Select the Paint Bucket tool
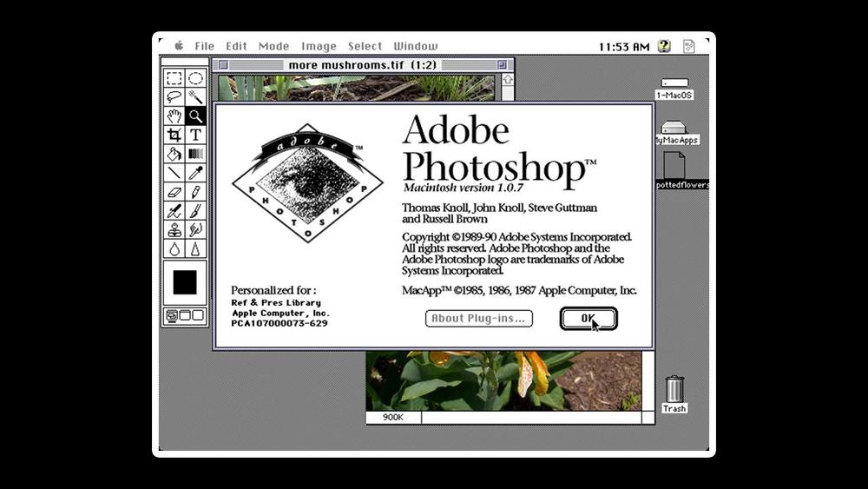 point(174,154)
